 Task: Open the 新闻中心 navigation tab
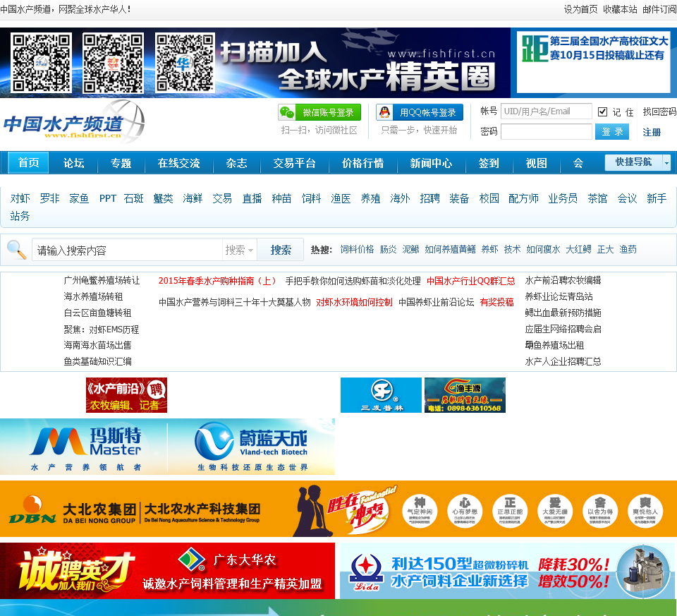431,163
